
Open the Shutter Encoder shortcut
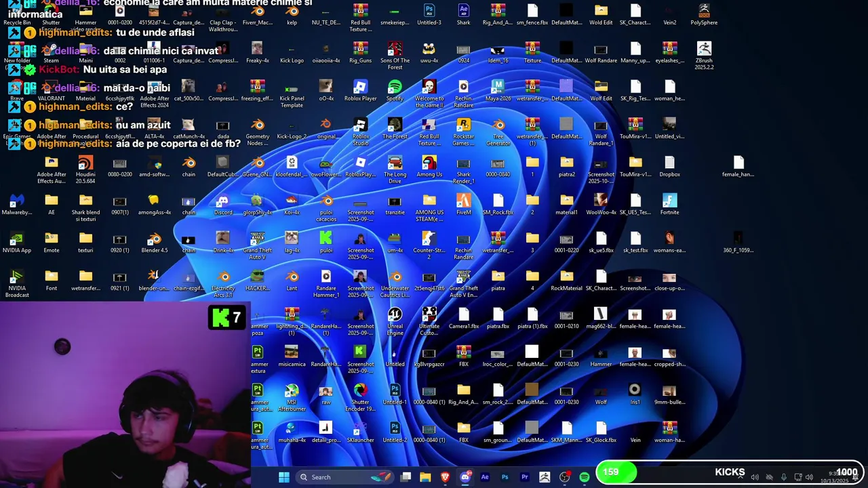(x=360, y=396)
